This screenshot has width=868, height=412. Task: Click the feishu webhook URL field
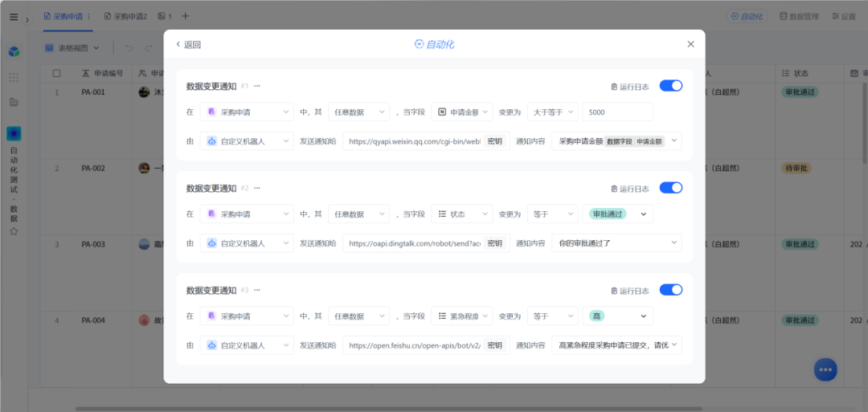414,345
